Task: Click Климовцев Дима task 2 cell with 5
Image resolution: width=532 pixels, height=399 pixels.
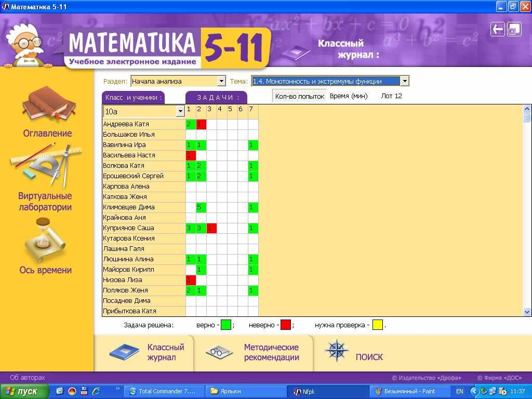Action: click(201, 207)
